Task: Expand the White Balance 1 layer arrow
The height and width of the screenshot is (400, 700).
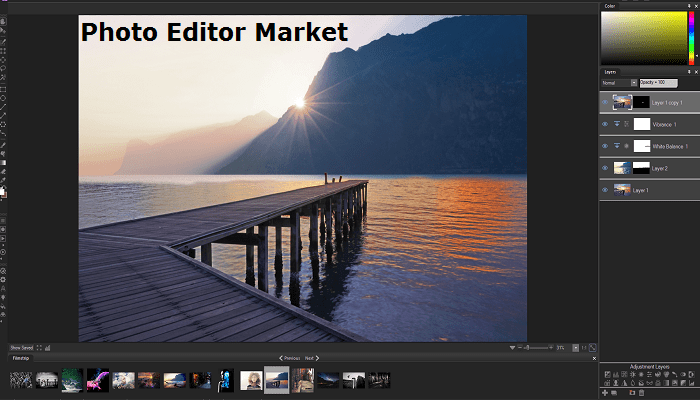Action: (x=617, y=146)
